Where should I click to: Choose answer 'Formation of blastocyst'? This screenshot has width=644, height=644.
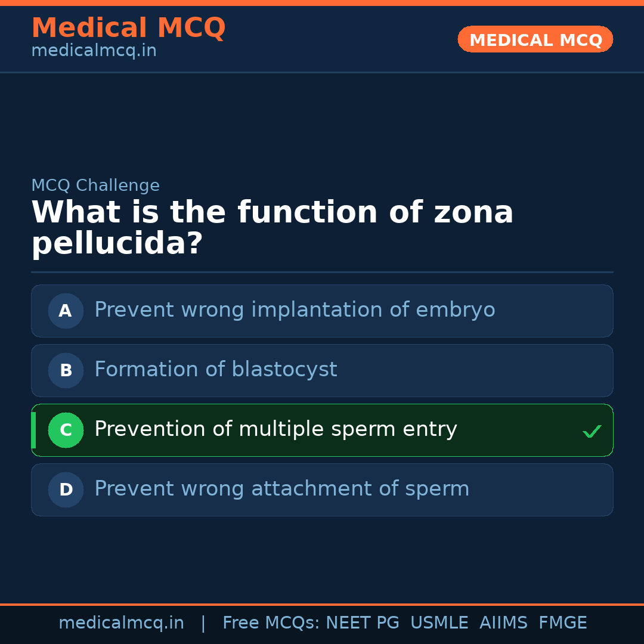pos(216,370)
